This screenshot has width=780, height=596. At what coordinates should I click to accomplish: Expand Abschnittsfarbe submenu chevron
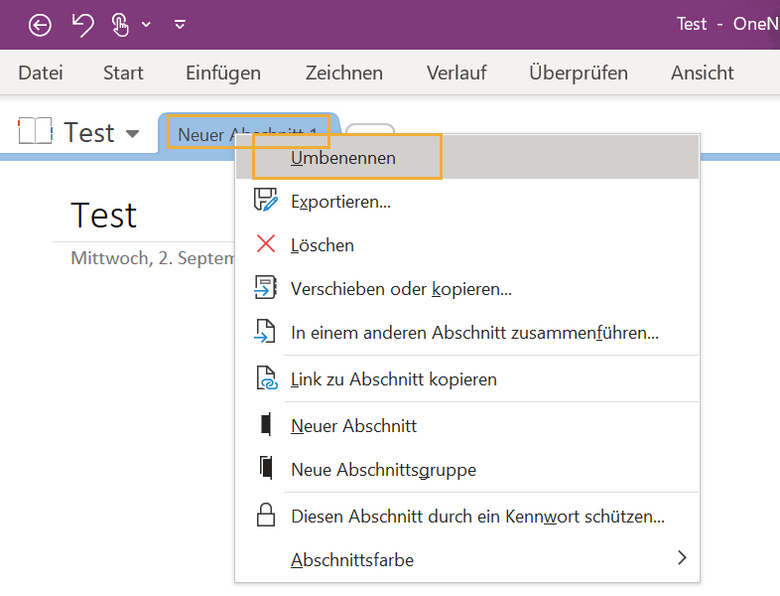(x=682, y=558)
